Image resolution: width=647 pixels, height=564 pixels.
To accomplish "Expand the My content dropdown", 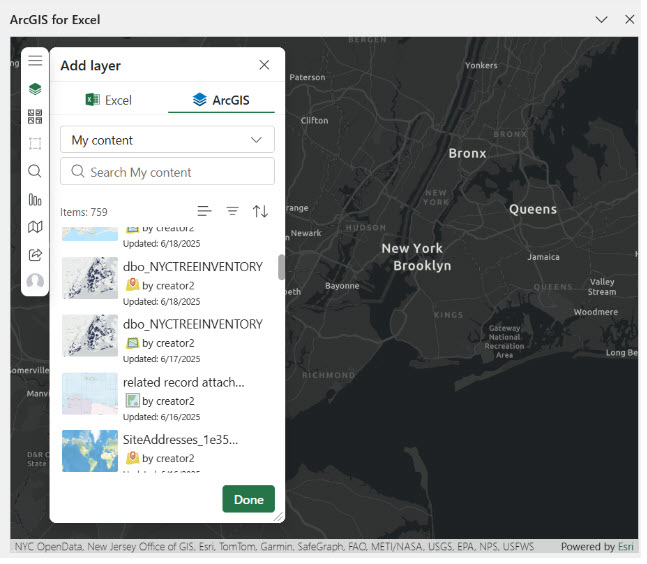I will pyautogui.click(x=167, y=140).
